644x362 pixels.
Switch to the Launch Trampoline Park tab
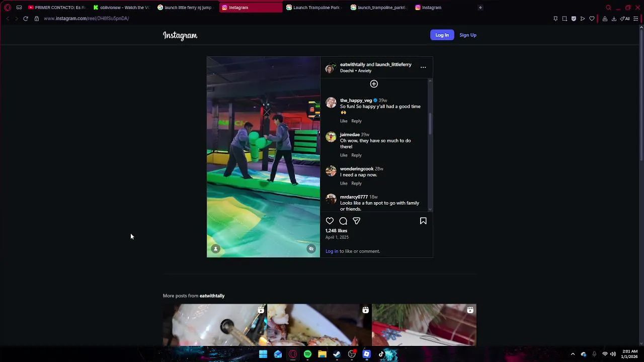coord(314,8)
